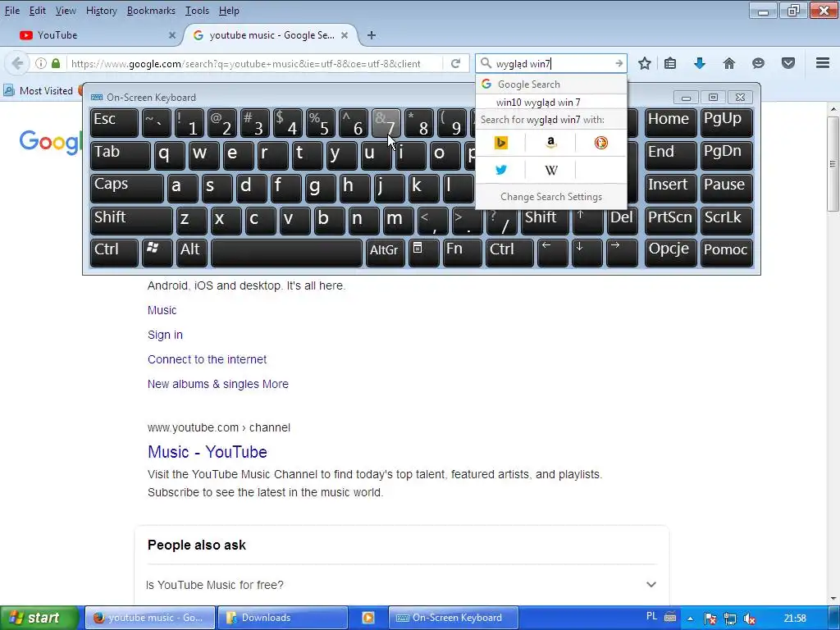Submit search with the go arrow
The width and height of the screenshot is (840, 630).
click(x=619, y=64)
